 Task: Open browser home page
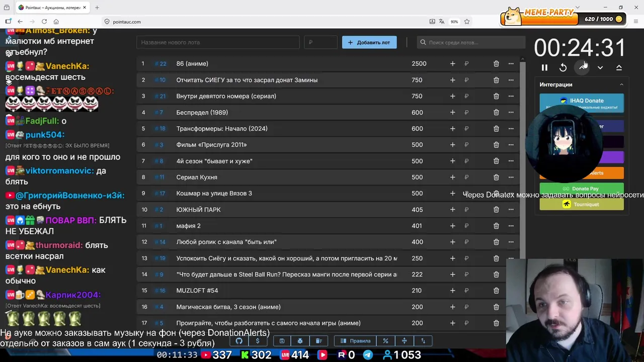pyautogui.click(x=56, y=22)
